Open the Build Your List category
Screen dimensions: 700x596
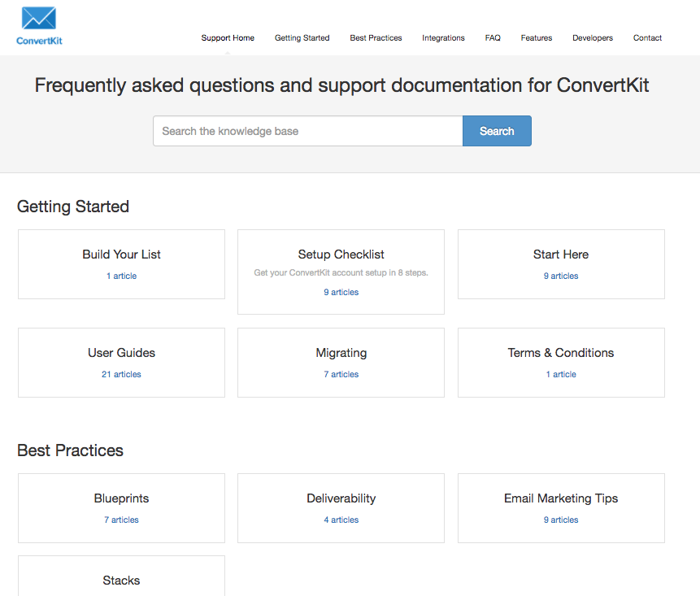pos(121,263)
